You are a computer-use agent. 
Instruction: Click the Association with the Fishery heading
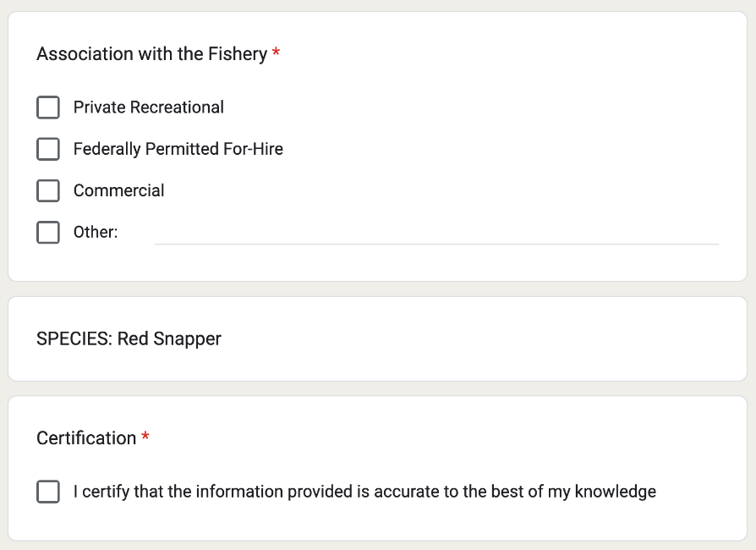click(151, 54)
